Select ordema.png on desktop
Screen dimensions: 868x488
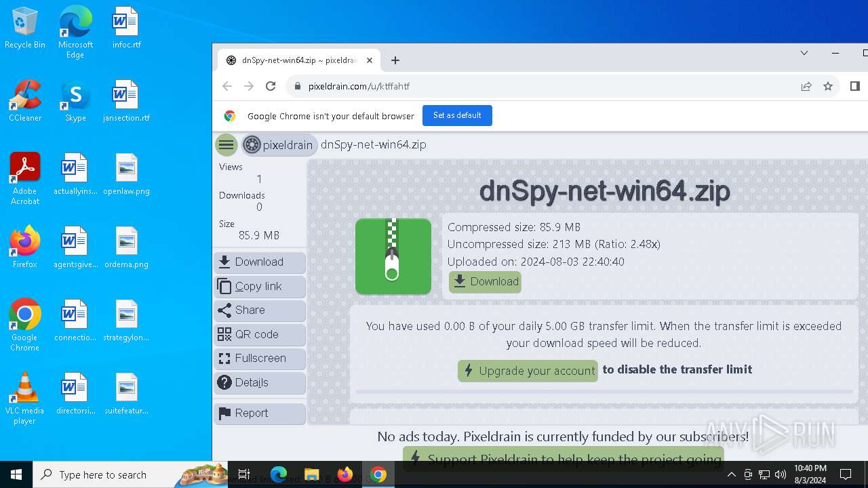126,248
